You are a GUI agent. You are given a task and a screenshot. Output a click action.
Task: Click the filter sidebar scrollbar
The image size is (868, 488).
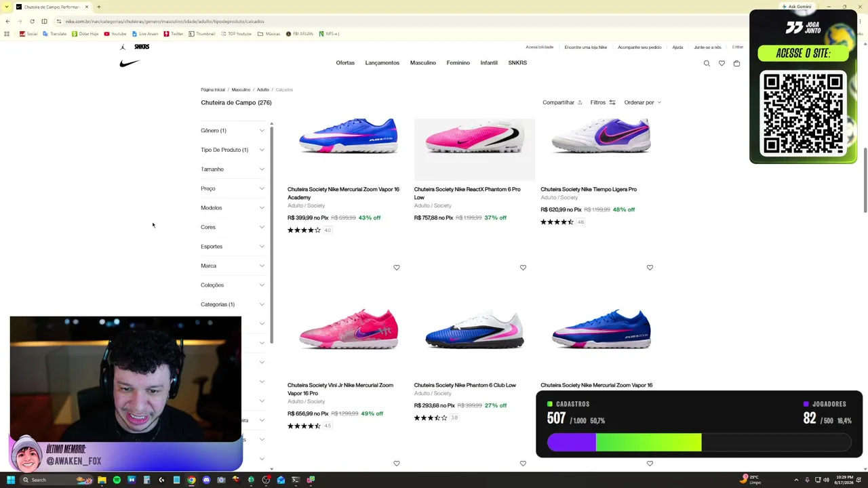[271, 234]
